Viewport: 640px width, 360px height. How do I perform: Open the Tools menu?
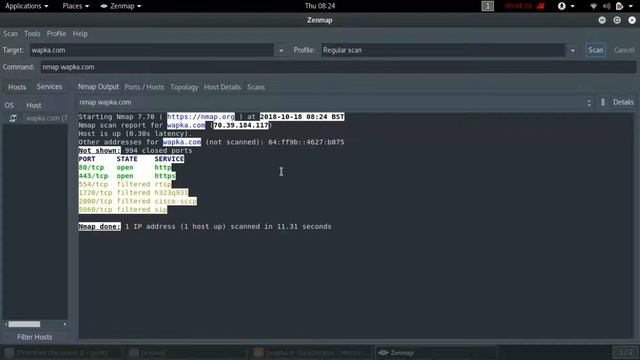pos(32,34)
